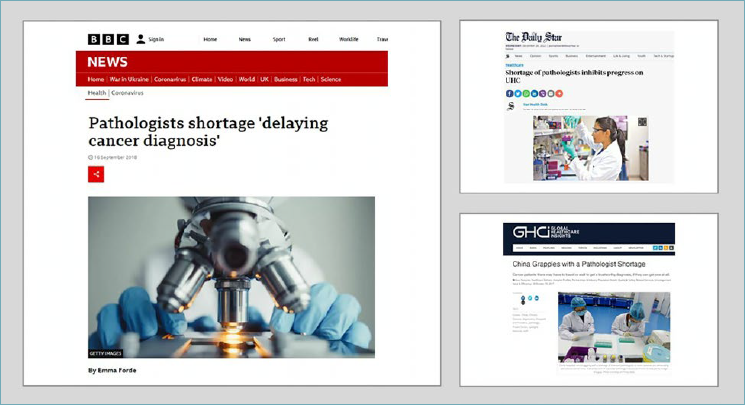Image resolution: width=745 pixels, height=405 pixels.
Task: Click the red share button under BBC headline
Action: [x=96, y=174]
